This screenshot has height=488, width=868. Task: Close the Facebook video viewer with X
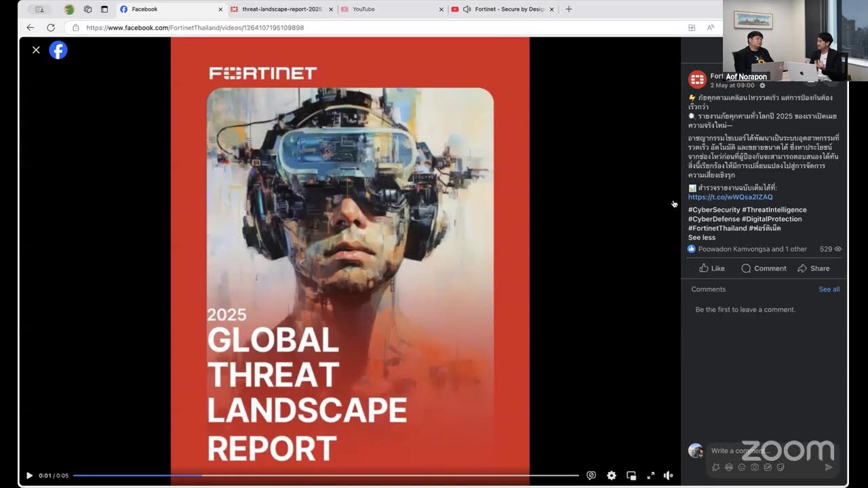point(36,50)
